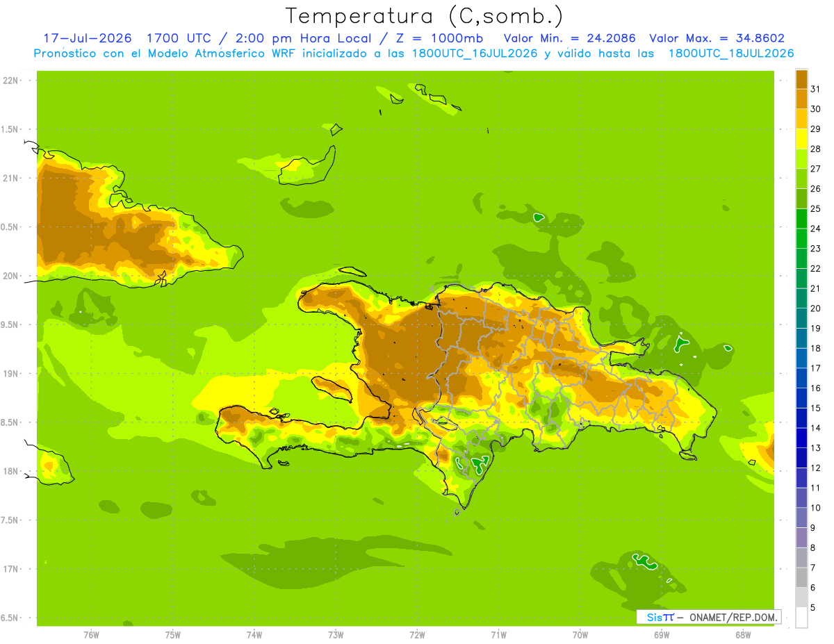Viewport: 834px width, 644px height.
Task: Pick the color bar segment between 27 and 28
Action: click(801, 158)
